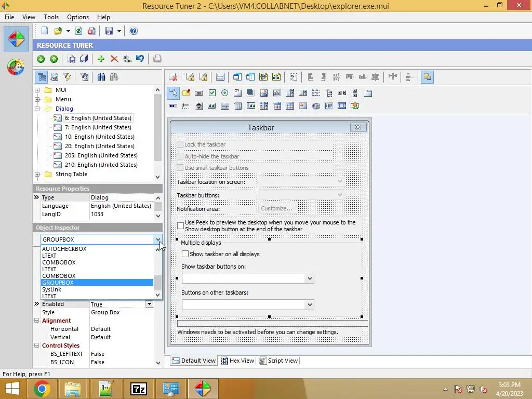Switch to the Hex View tab
This screenshot has width=532, height=399.
pyautogui.click(x=237, y=361)
